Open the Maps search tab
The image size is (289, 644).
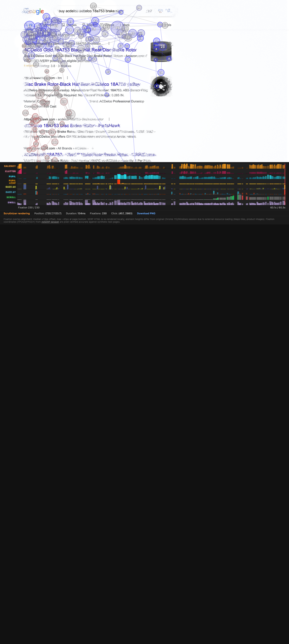tap(90, 25)
